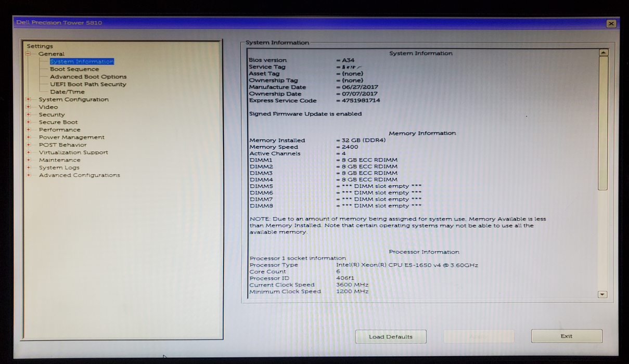This screenshot has height=364, width=629.
Task: Click the Express Service Code value 4751981714
Action: pos(361,100)
